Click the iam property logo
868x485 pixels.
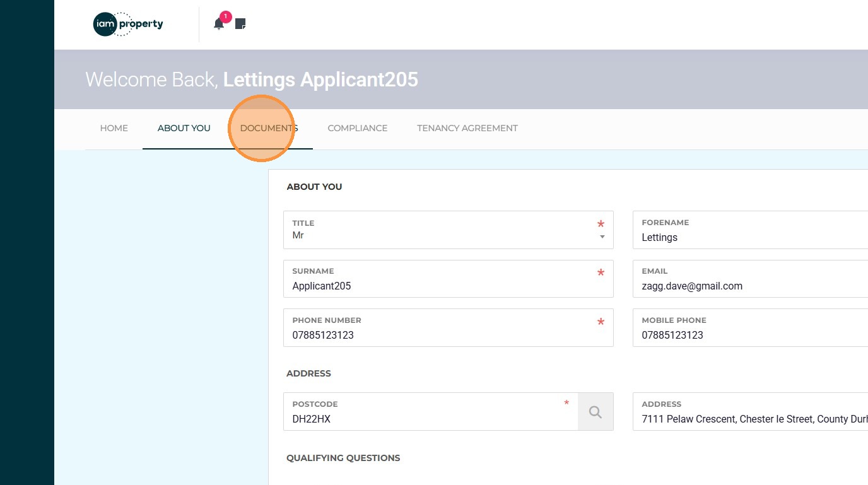pyautogui.click(x=128, y=25)
